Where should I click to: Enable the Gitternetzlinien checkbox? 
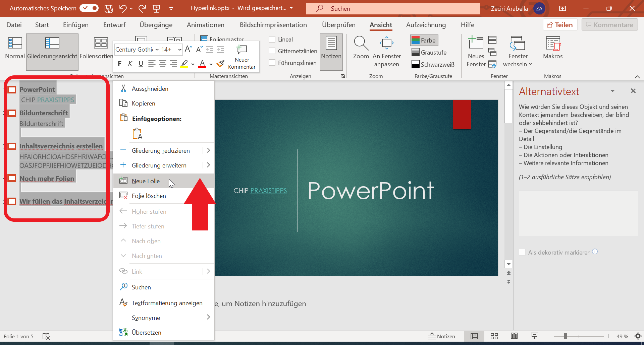[x=272, y=51]
